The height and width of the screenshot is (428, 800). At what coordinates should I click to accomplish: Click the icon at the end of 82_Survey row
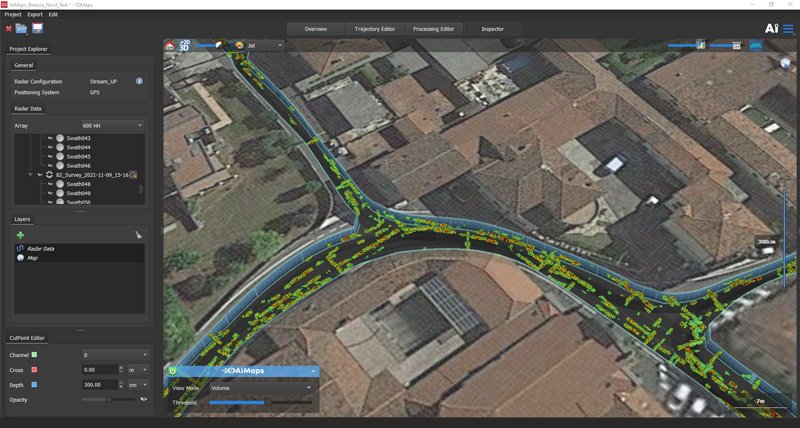133,175
